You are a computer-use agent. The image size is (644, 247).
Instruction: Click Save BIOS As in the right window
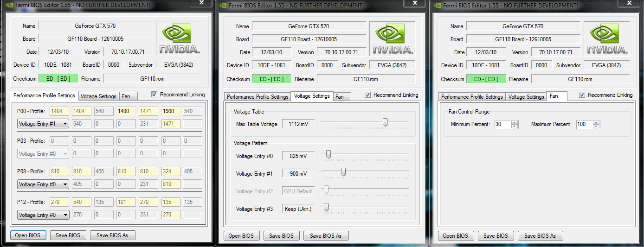click(x=540, y=236)
